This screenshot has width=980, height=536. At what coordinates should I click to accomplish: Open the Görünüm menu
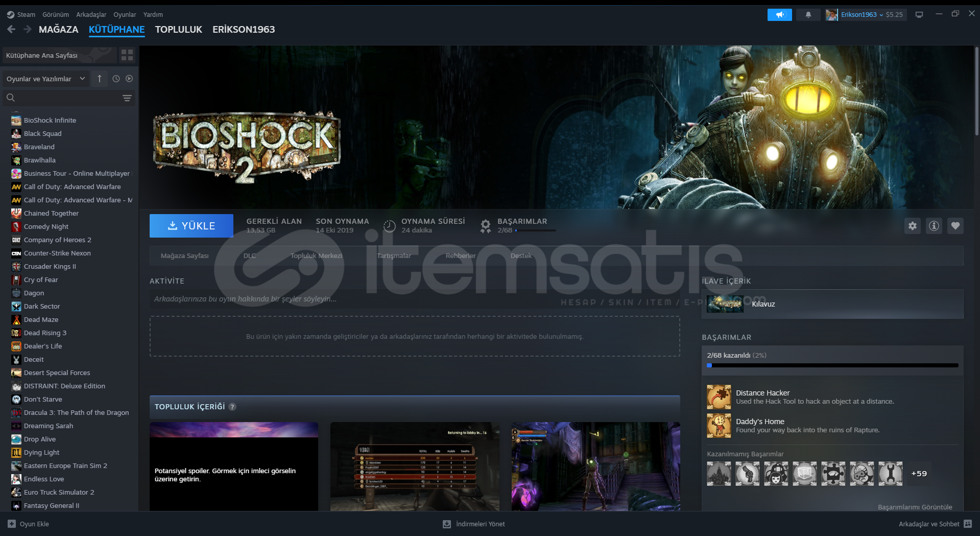55,15
